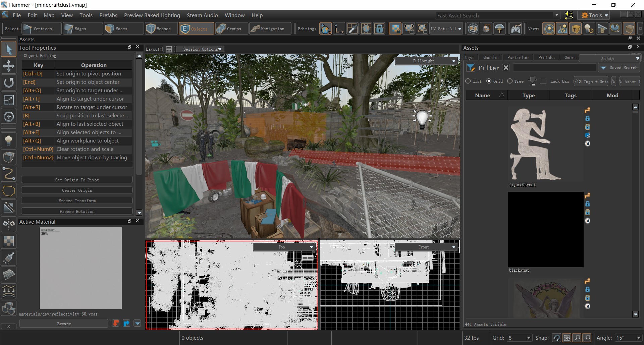This screenshot has height=345, width=644.
Task: Click the light bulb entity tool
Action: tap(9, 140)
